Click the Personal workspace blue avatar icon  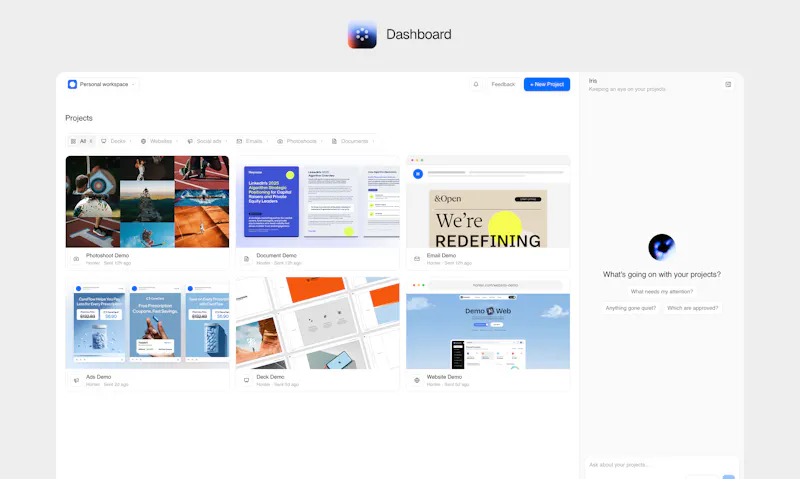tap(72, 84)
